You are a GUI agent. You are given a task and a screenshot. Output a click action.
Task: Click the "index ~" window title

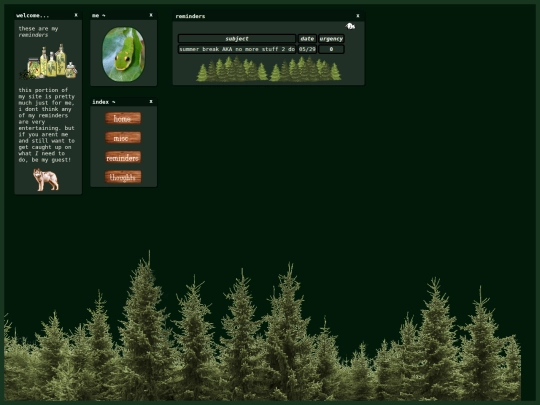pyautogui.click(x=104, y=102)
